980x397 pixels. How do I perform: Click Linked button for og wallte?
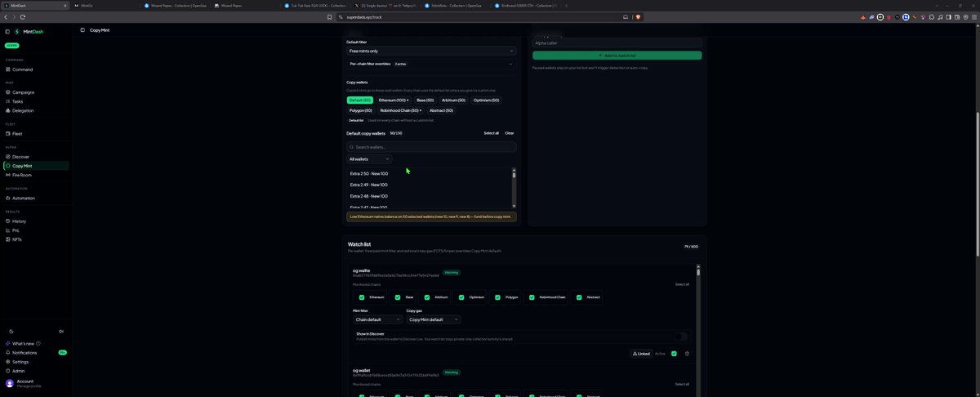pyautogui.click(x=641, y=354)
